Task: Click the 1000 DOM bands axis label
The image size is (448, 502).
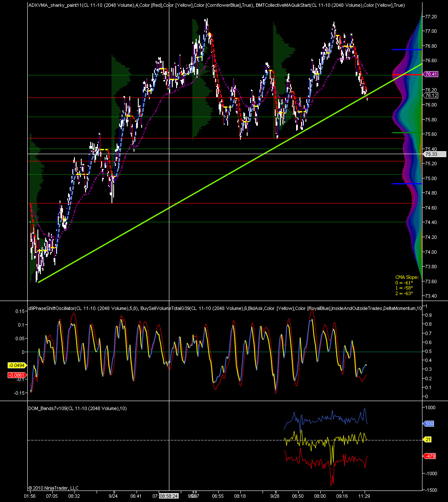Action: [x=430, y=407]
